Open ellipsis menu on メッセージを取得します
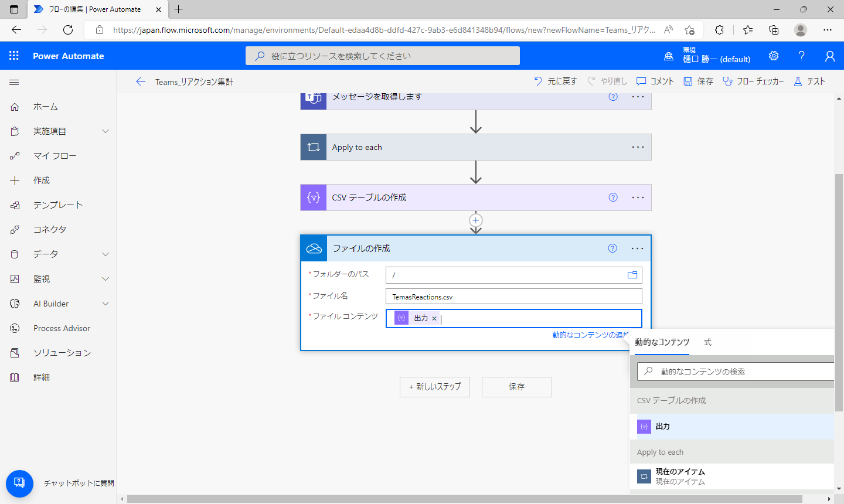 638,97
